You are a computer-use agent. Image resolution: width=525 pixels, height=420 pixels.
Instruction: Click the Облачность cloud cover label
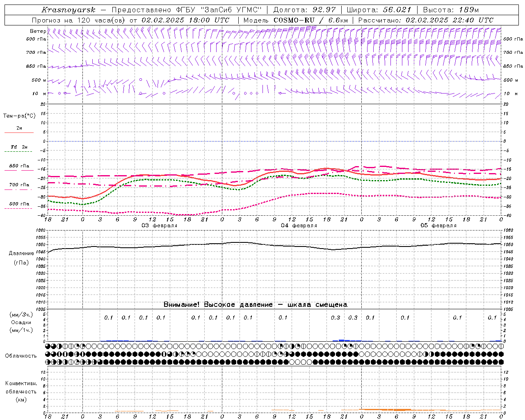(21, 356)
